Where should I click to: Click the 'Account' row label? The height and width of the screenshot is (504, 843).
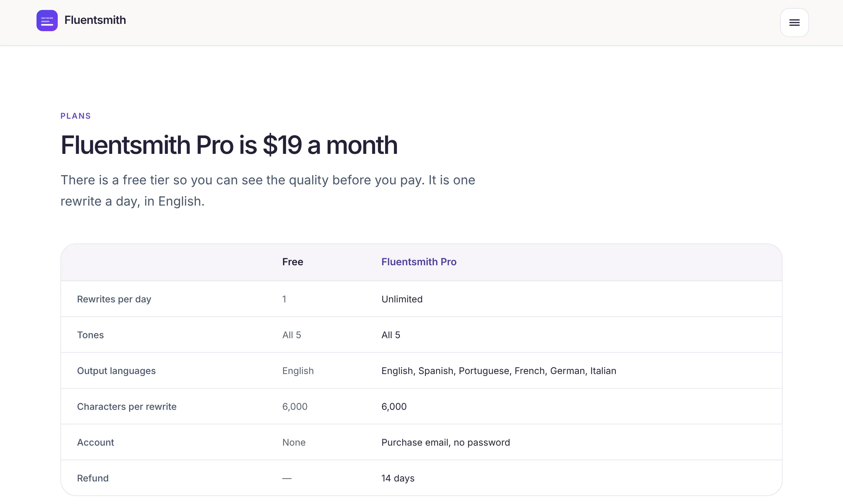[96, 443]
